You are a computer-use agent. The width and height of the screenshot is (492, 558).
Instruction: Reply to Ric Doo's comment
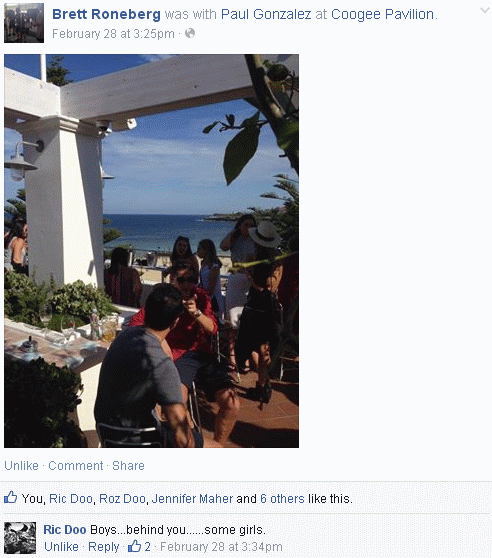coord(104,547)
